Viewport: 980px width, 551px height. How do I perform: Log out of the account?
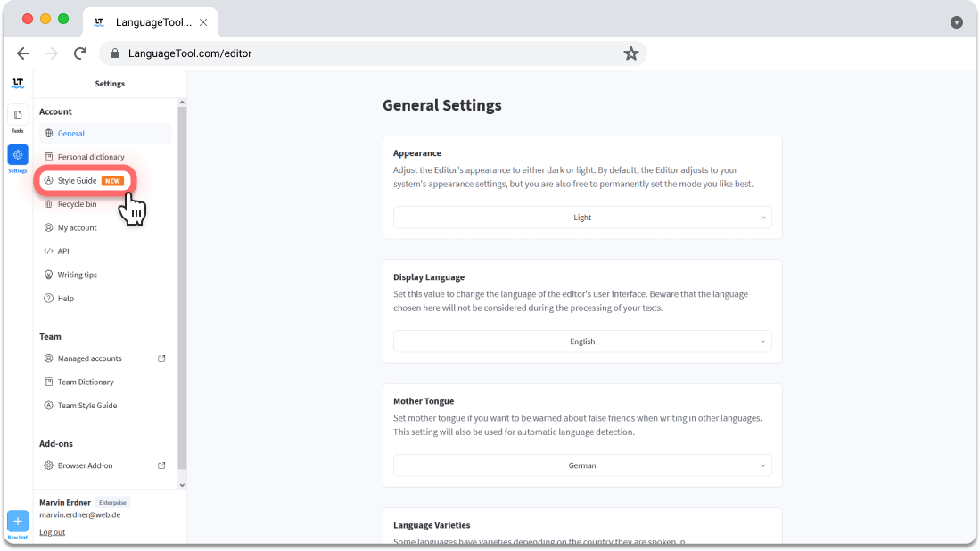click(x=52, y=532)
